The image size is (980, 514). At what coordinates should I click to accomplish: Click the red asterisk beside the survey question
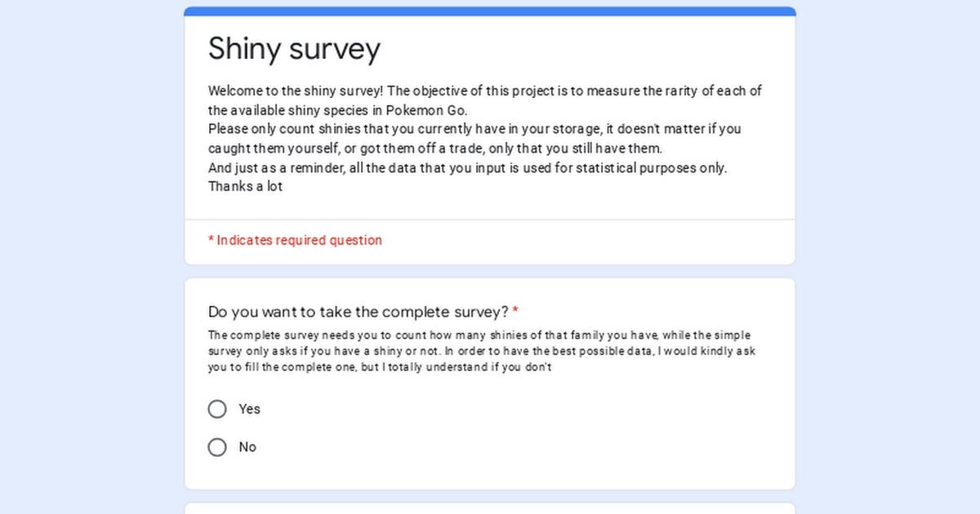[x=515, y=312]
